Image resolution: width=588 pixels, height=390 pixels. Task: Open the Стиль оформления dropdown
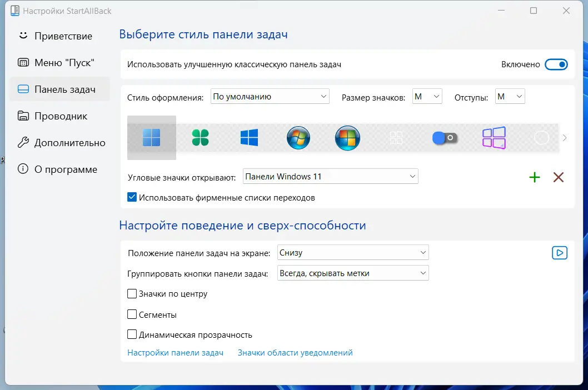[269, 96]
